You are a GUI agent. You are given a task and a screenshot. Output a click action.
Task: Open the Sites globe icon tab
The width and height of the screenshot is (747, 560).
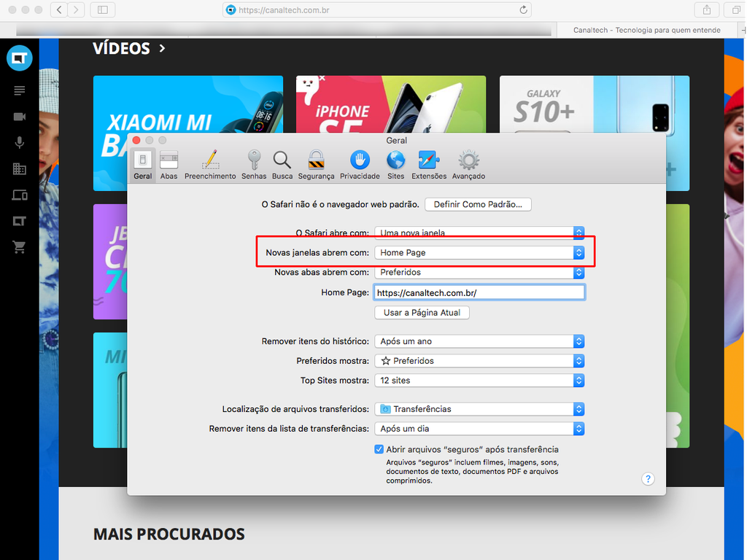[395, 165]
